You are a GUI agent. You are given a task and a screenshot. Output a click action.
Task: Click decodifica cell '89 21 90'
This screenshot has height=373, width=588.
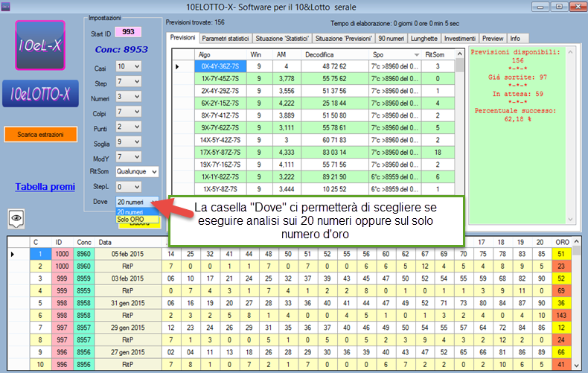pyautogui.click(x=334, y=176)
